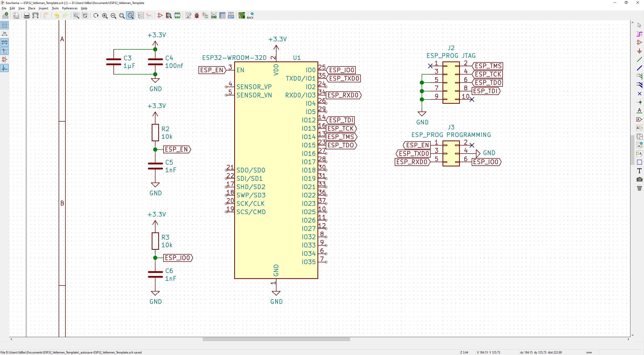This screenshot has width=644, height=355.
Task: Open the Preferences menu
Action: 70,8
